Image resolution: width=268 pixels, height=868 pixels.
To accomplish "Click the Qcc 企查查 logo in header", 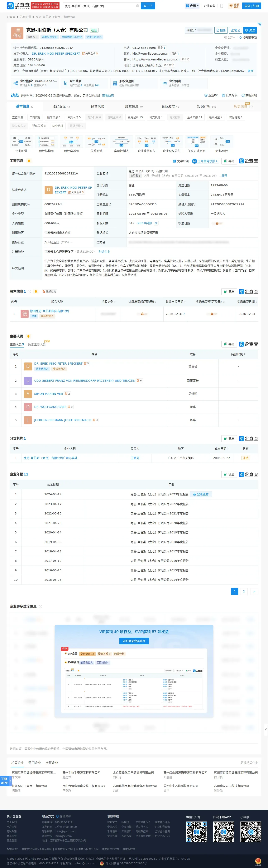I will [18, 6].
